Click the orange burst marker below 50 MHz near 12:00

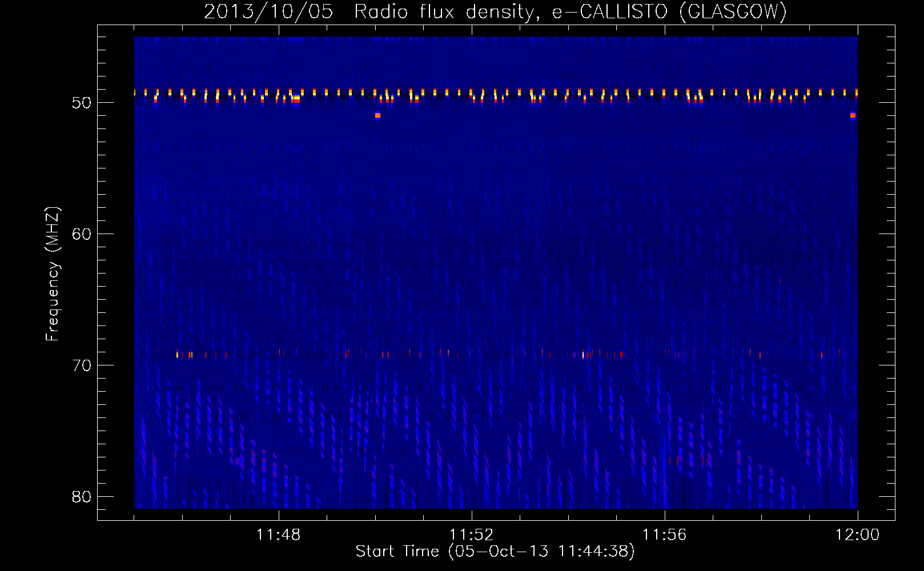point(853,115)
